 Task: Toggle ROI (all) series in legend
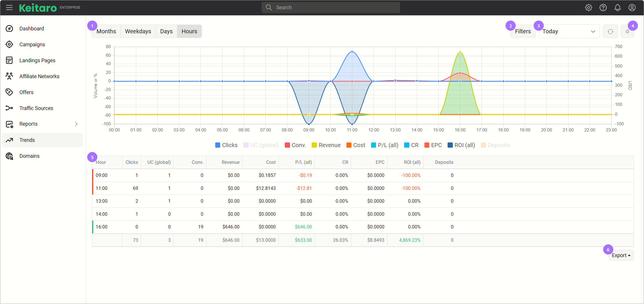pyautogui.click(x=461, y=145)
